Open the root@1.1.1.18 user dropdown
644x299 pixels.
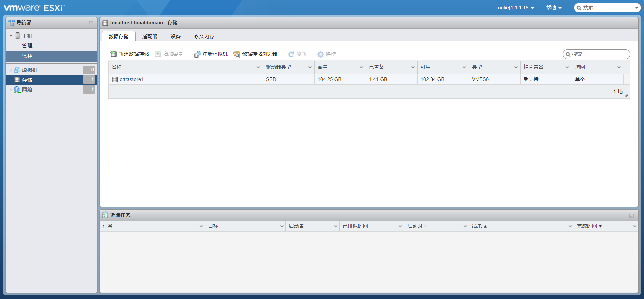tap(515, 8)
